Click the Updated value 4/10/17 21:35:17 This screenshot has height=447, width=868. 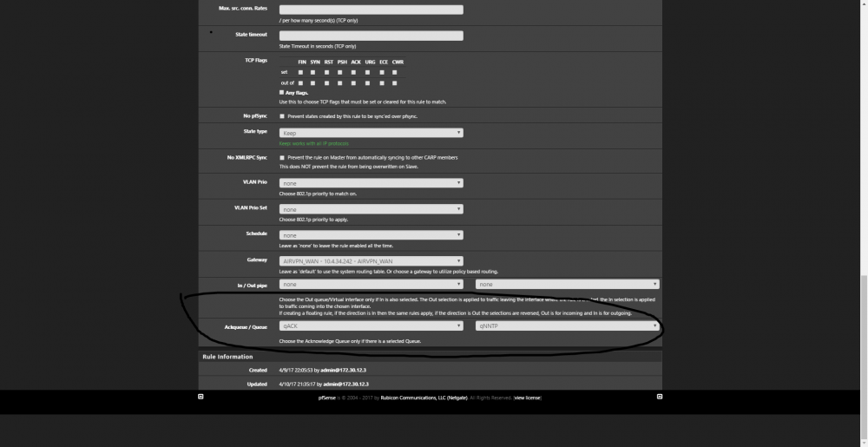click(297, 384)
